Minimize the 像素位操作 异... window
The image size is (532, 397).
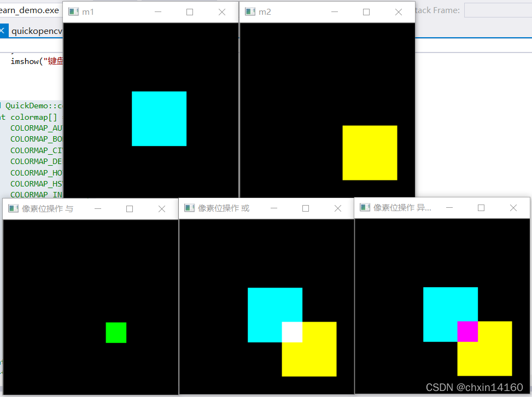coord(449,208)
